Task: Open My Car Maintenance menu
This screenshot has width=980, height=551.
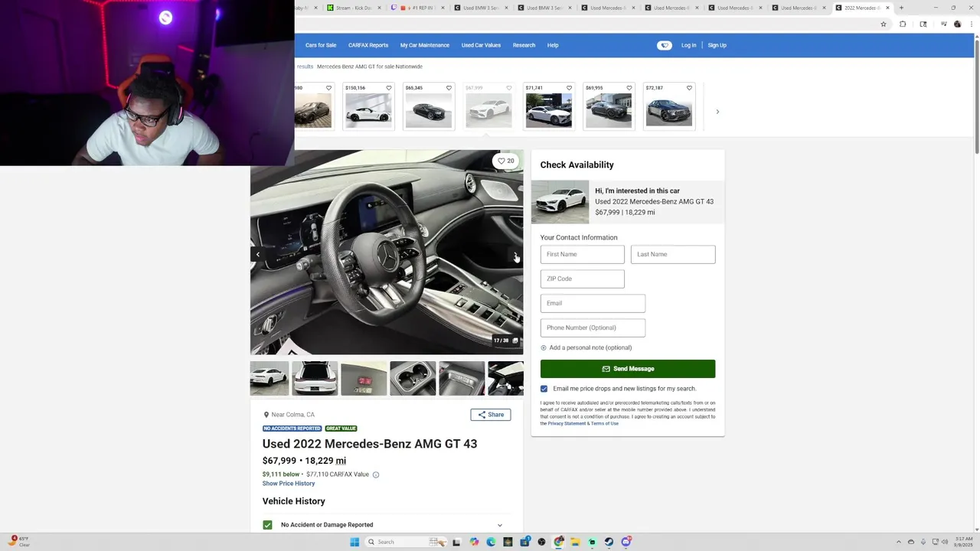Action: coord(425,45)
